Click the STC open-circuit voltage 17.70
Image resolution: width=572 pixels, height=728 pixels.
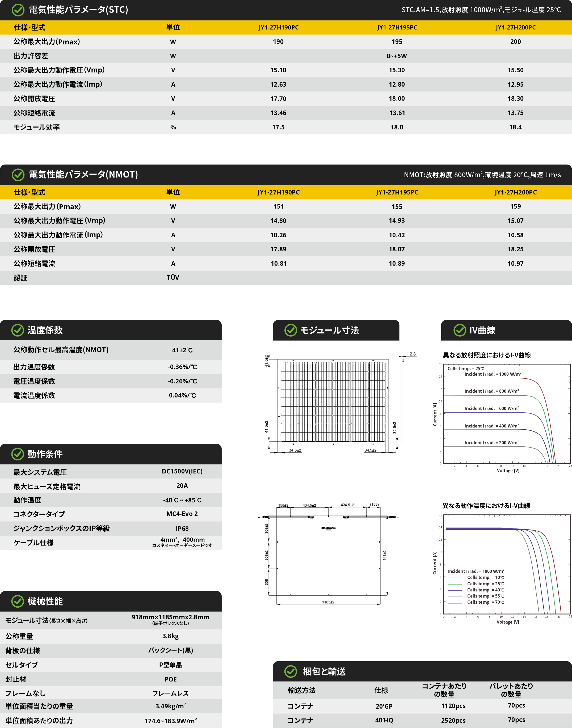pos(278,99)
